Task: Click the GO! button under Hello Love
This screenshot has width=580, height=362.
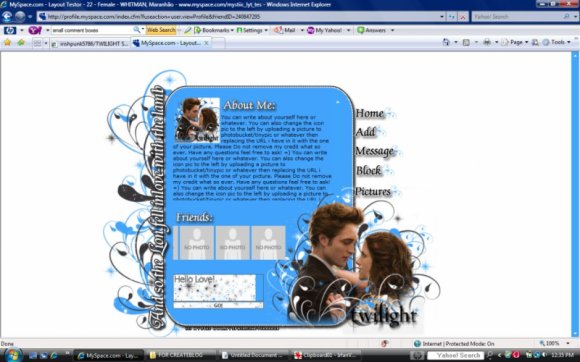Action: click(x=218, y=305)
